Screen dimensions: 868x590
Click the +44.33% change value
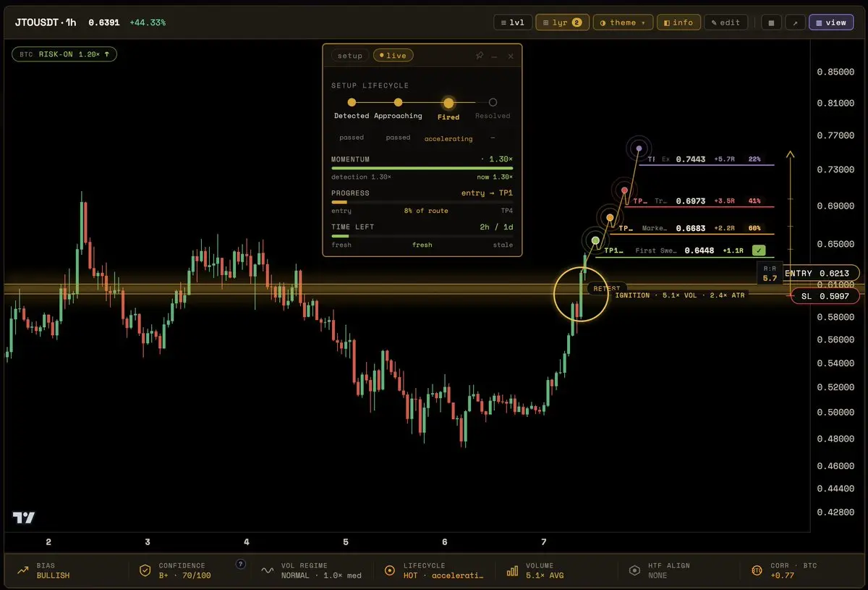coord(148,22)
